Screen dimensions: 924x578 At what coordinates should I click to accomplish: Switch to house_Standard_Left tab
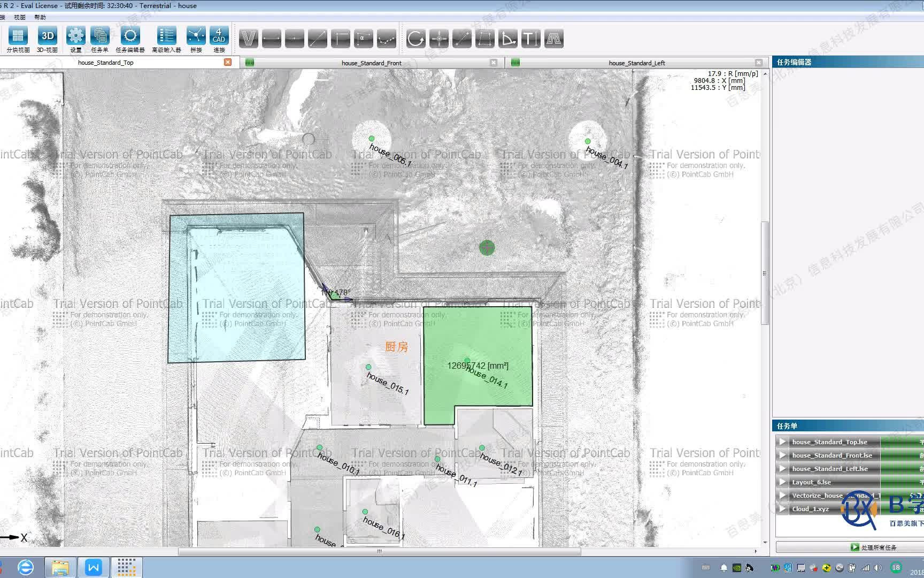click(x=637, y=63)
